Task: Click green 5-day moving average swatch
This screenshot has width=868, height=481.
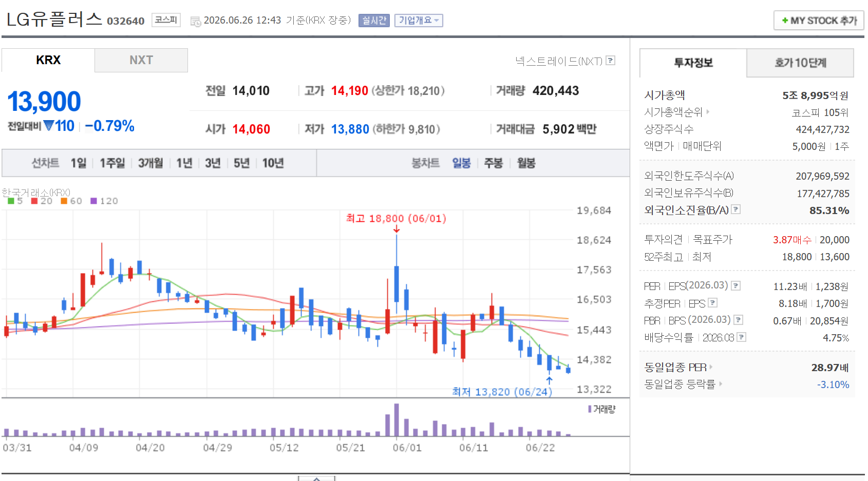Action: [11, 201]
